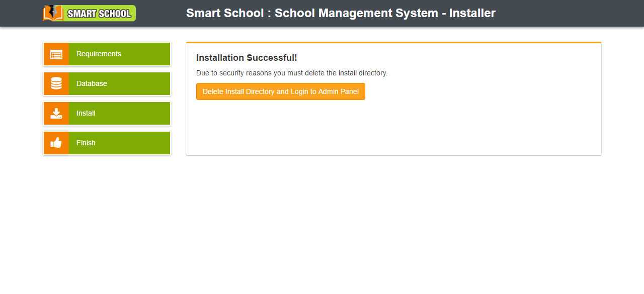
Task: Select the Install step label
Action: coord(86,113)
